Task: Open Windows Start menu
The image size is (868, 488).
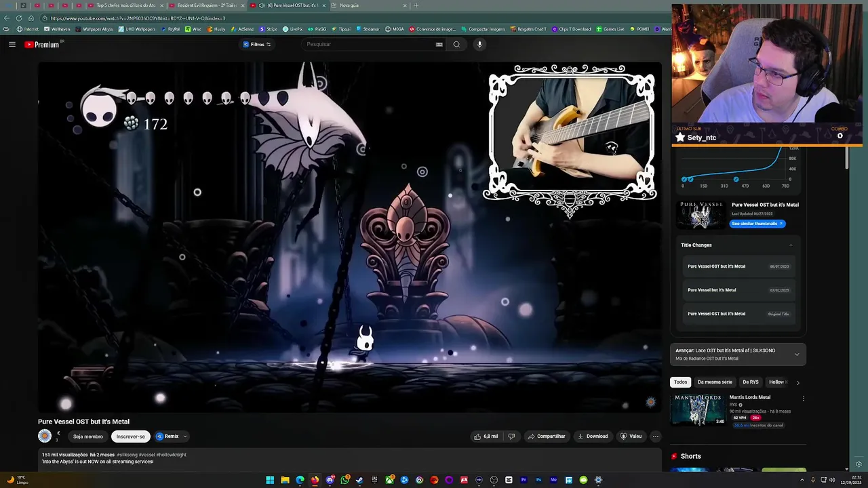Action: 270,480
